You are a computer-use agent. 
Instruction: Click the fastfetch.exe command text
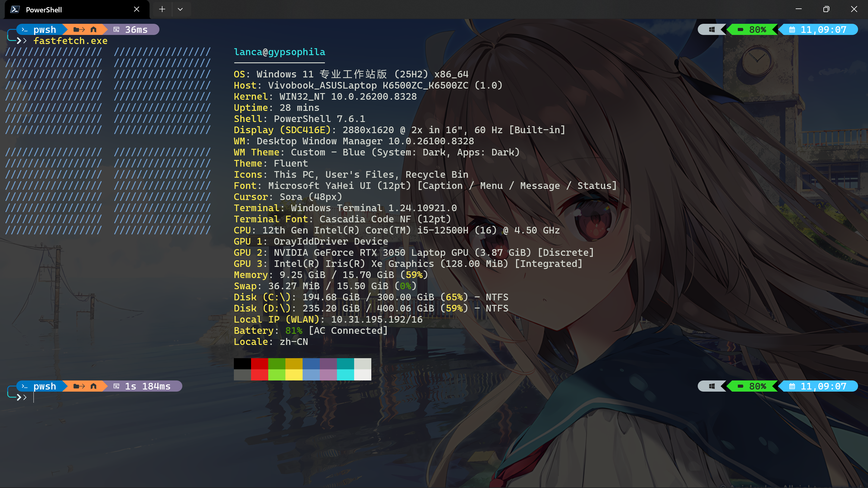coord(71,41)
